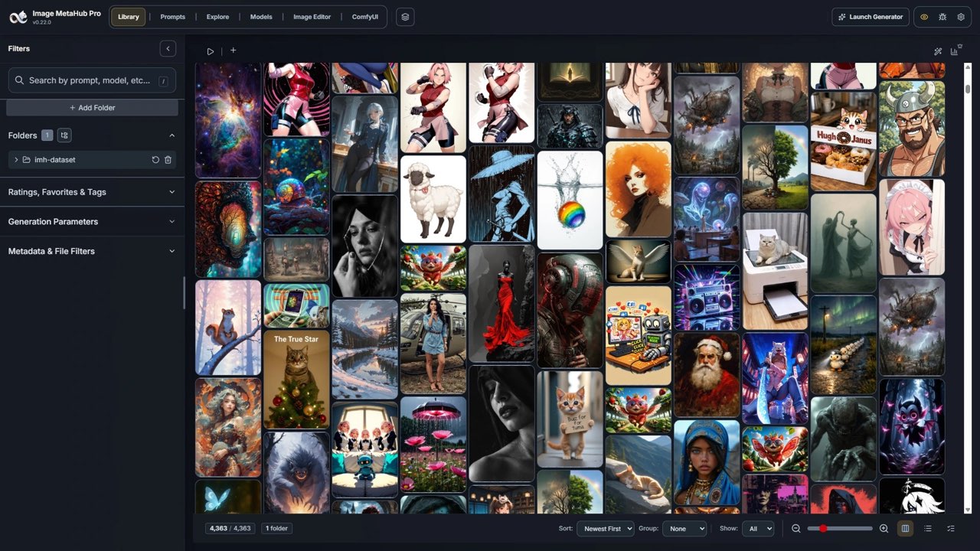
Task: Click the thumbnail size slider
Action: [840, 529]
